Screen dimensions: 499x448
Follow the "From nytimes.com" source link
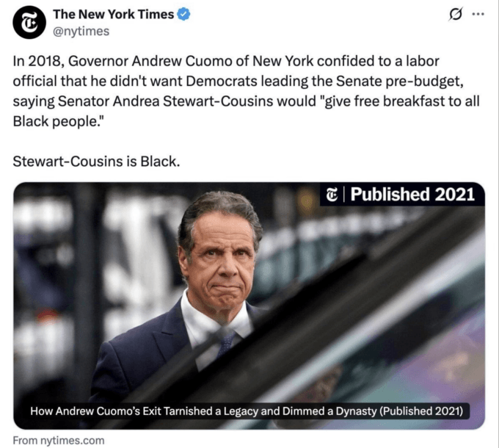pyautogui.click(x=59, y=441)
